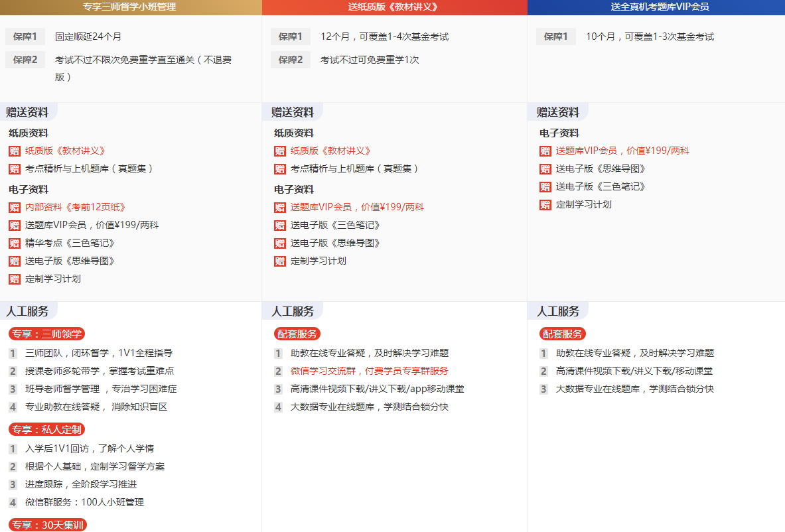Image resolution: width=785 pixels, height=532 pixels.
Task: Select the 送纸质版《教材讲义》 header tab
Action: coord(395,7)
